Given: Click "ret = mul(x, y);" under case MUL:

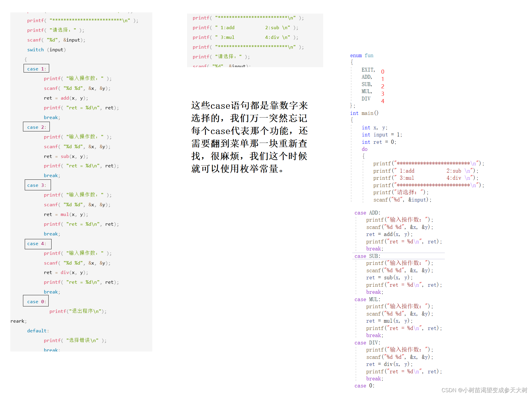Looking at the screenshot, I should [389, 321].
